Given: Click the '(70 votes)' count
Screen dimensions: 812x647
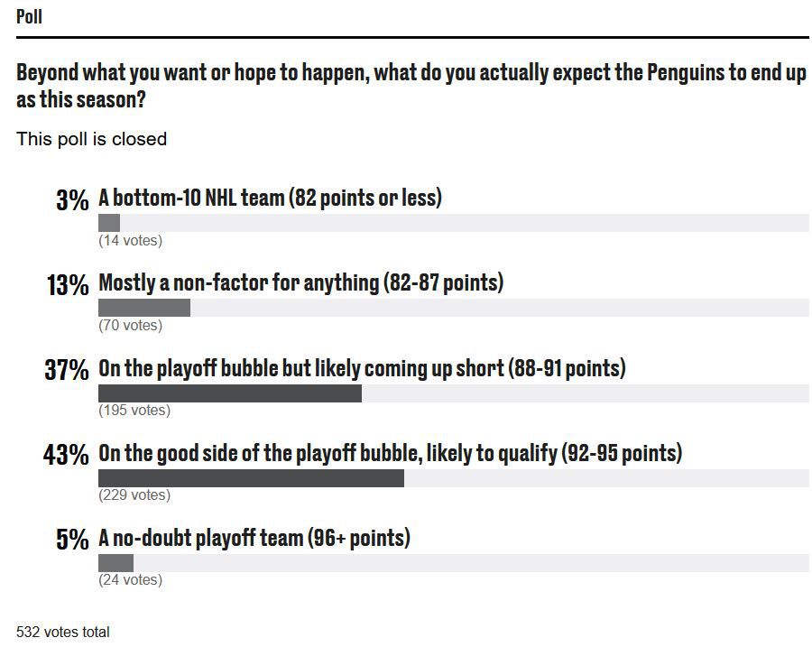Looking at the screenshot, I should pyautogui.click(x=130, y=326).
